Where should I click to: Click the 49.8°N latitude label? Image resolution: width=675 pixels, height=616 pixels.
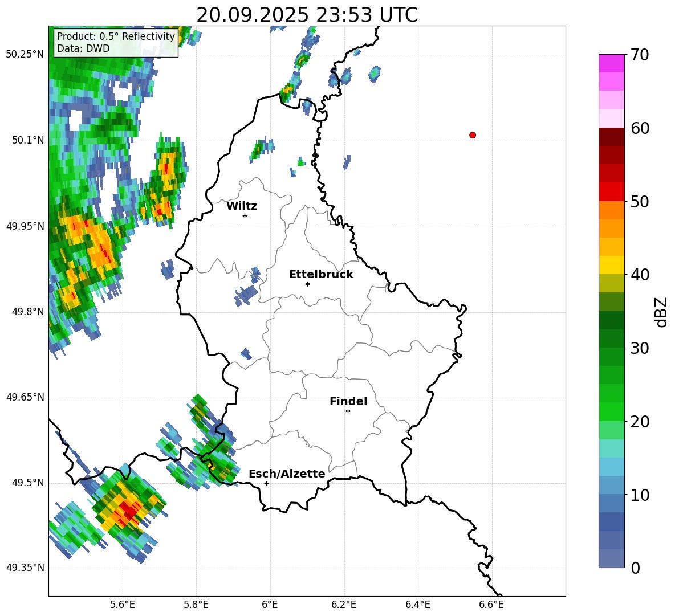pos(28,311)
